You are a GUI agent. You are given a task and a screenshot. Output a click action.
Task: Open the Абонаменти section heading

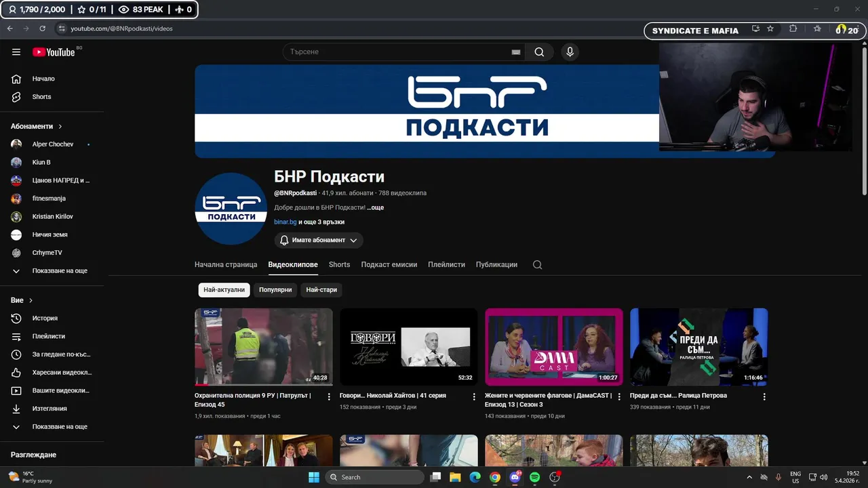[x=37, y=127]
